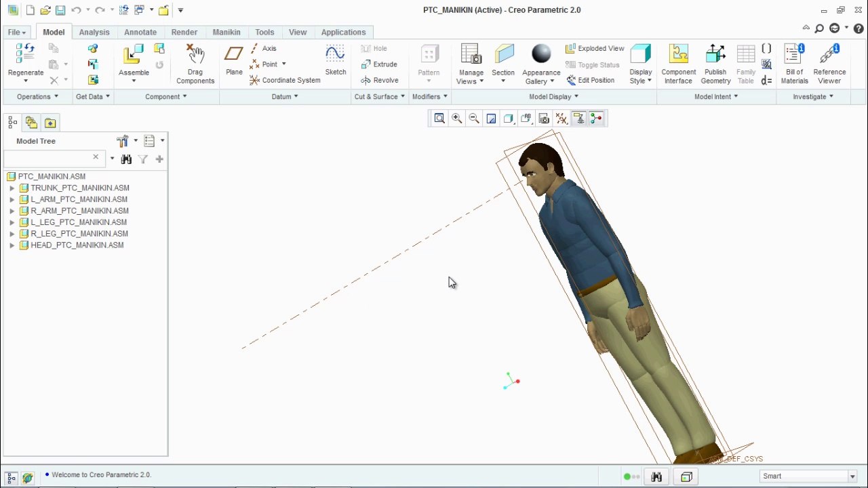
Task: Click the Save icon in quick access toolbar
Action: (x=60, y=10)
